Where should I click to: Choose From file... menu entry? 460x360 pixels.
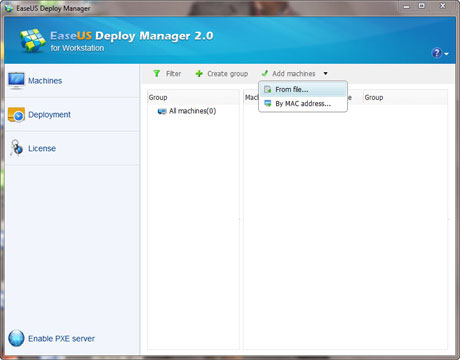pyautogui.click(x=303, y=89)
